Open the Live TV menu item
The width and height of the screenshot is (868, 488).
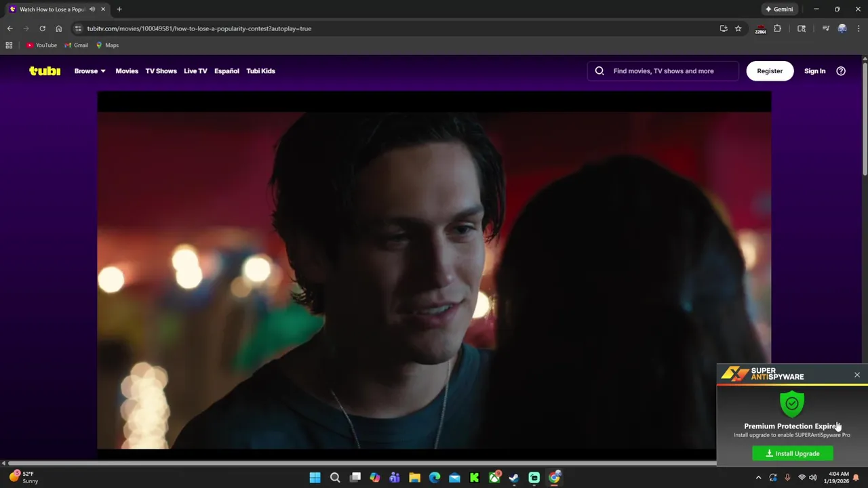point(195,70)
